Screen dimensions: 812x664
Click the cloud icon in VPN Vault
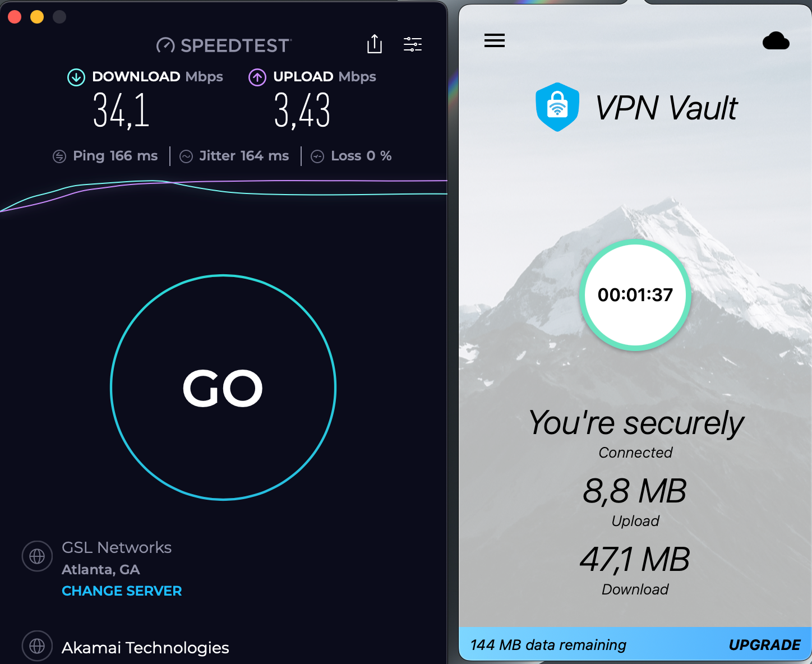point(776,40)
